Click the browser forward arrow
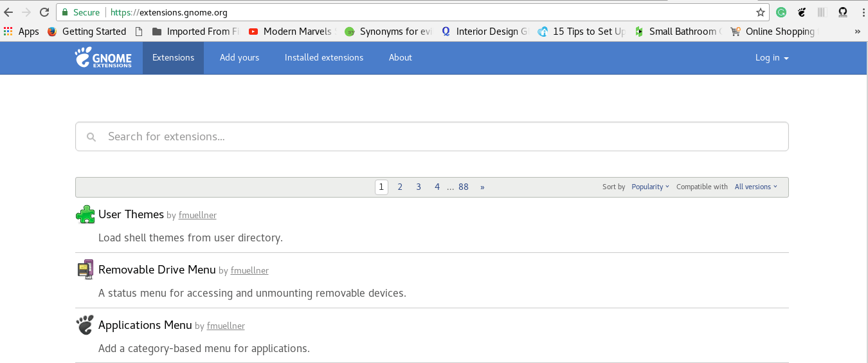Image resolution: width=868 pixels, height=363 pixels. [x=26, y=12]
